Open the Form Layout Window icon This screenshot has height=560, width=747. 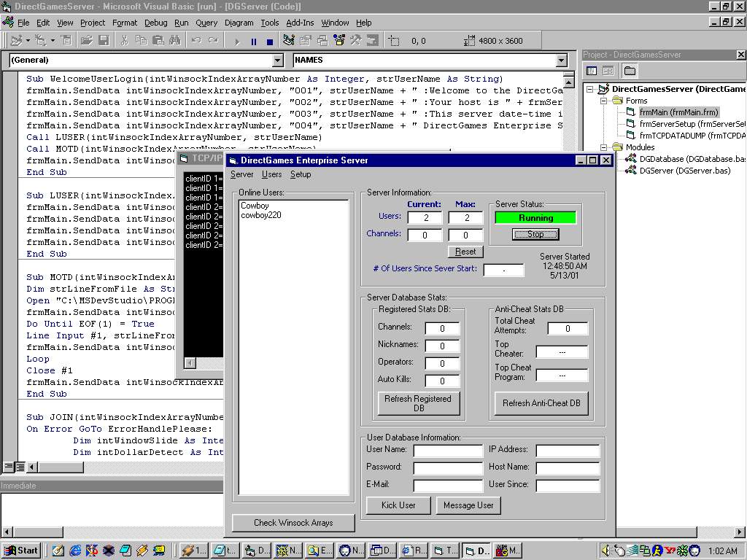322,41
